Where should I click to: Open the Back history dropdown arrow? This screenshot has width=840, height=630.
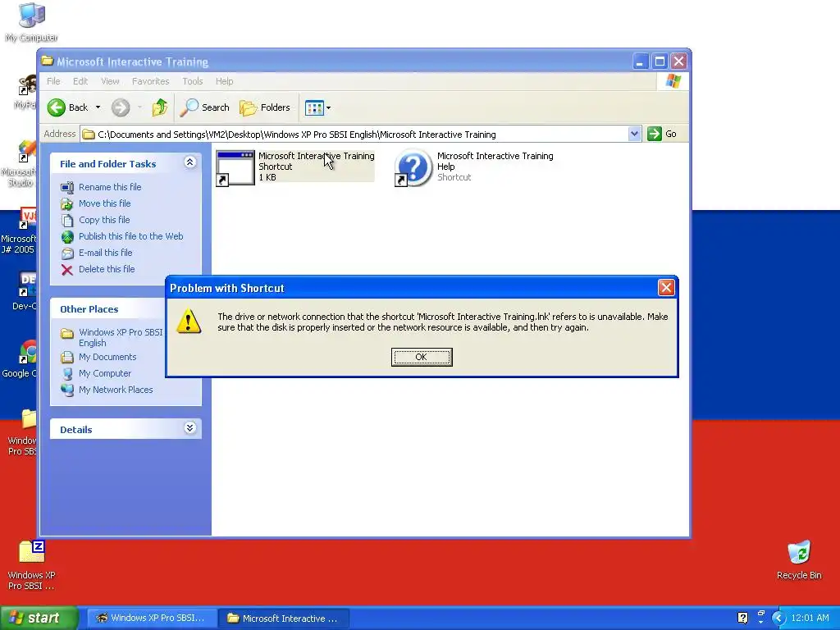[98, 107]
